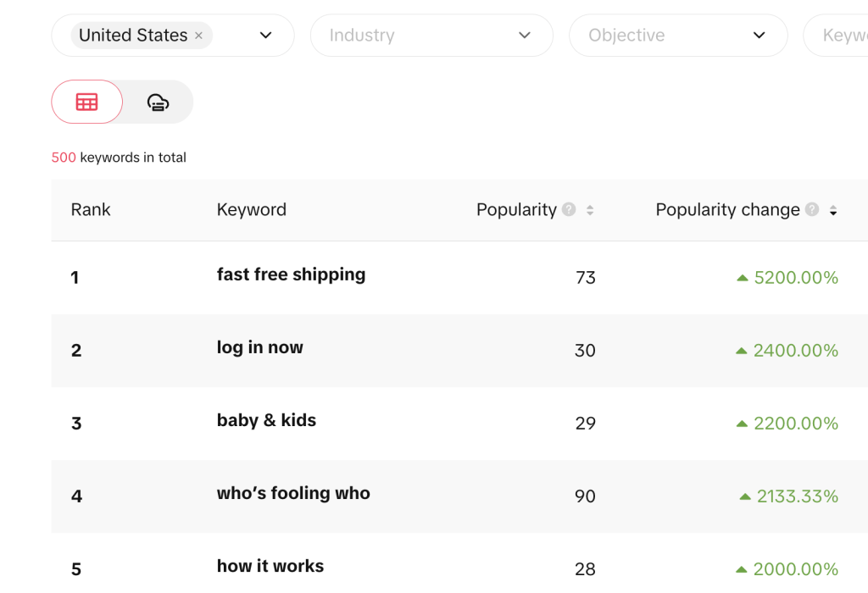Click the Popularity change help icon
Viewport: 868px width, 593px height.
click(x=812, y=209)
